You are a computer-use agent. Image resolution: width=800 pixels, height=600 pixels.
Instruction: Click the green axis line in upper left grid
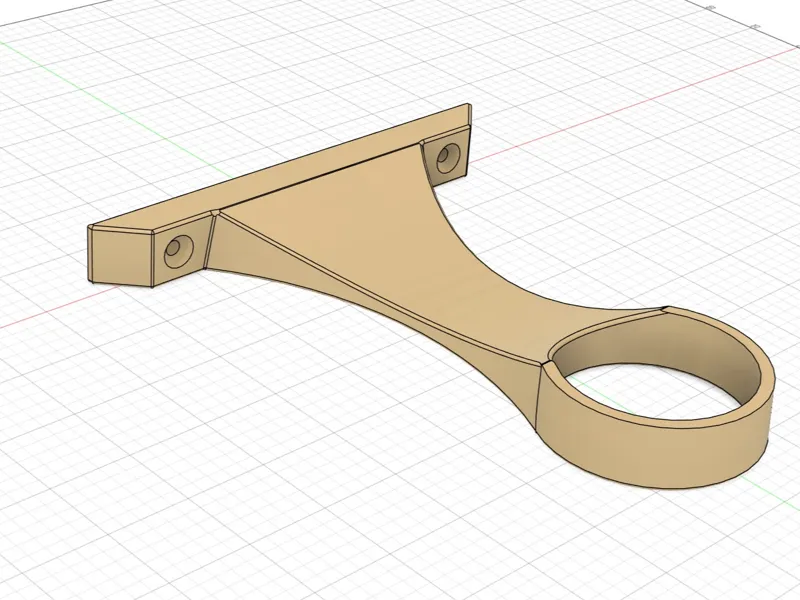[x=102, y=98]
